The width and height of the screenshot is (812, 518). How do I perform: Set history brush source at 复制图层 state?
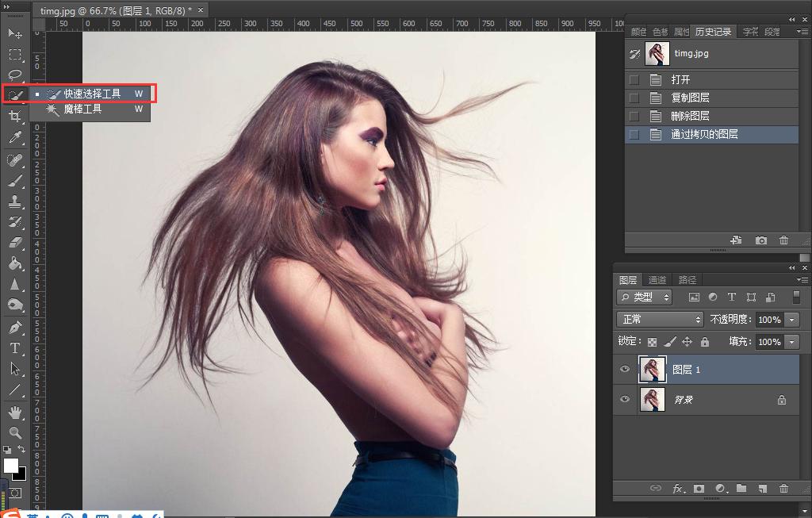pos(634,98)
